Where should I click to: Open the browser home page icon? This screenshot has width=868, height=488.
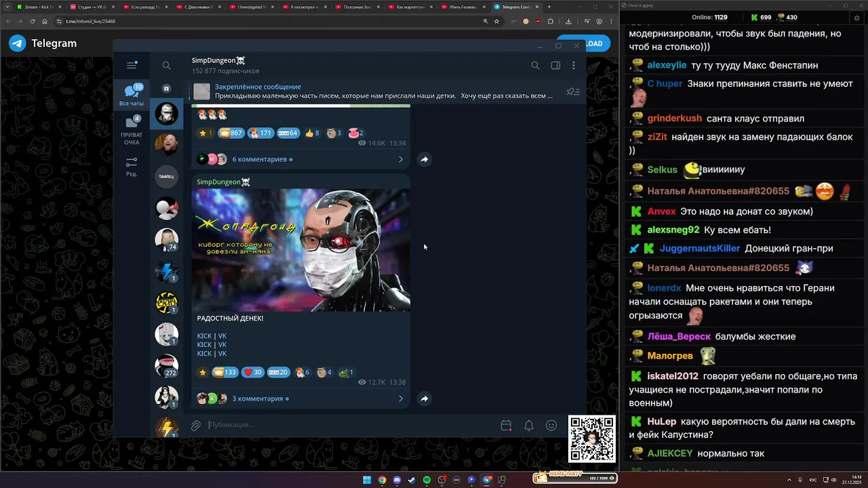pyautogui.click(x=44, y=21)
